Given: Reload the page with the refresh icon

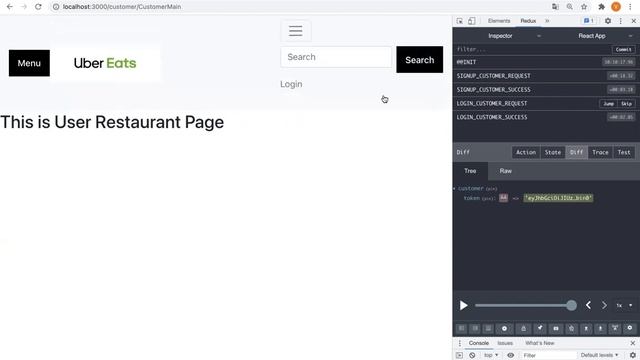Looking at the screenshot, I should click(x=38, y=7).
